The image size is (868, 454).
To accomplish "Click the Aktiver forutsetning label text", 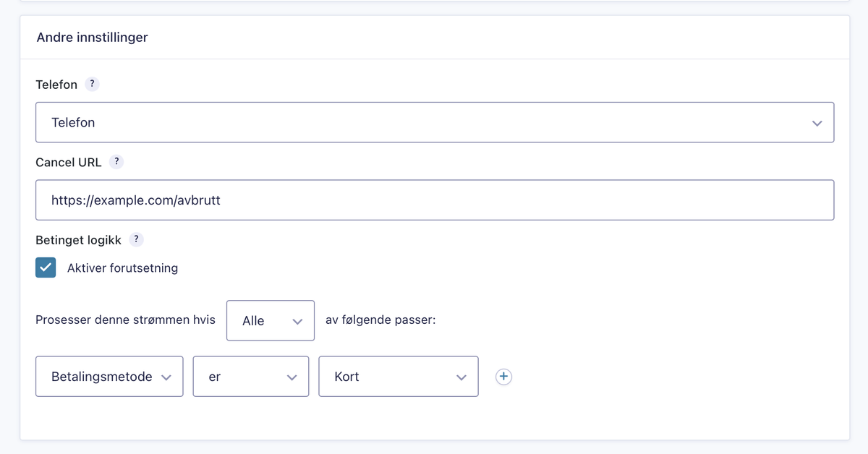I will click(122, 268).
